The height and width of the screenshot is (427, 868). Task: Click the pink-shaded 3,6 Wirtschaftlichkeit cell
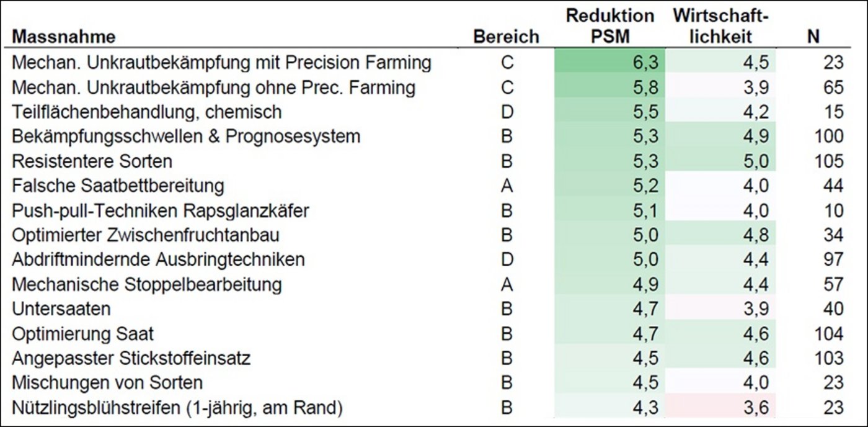(x=722, y=408)
